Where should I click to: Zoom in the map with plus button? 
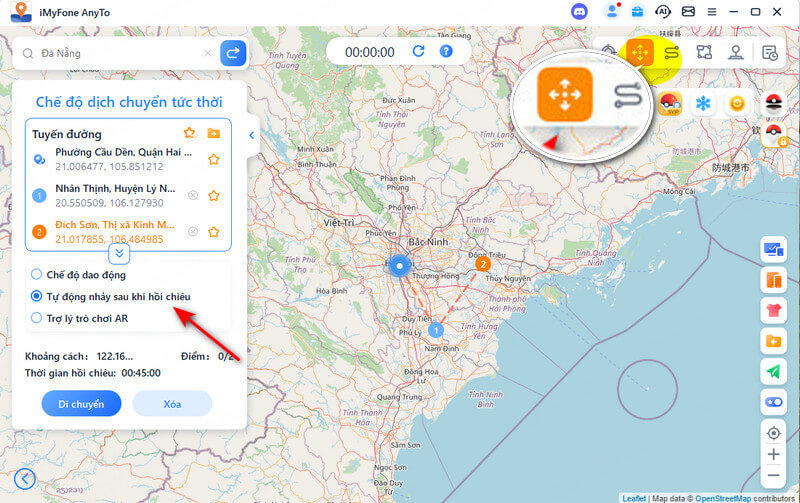(x=773, y=454)
